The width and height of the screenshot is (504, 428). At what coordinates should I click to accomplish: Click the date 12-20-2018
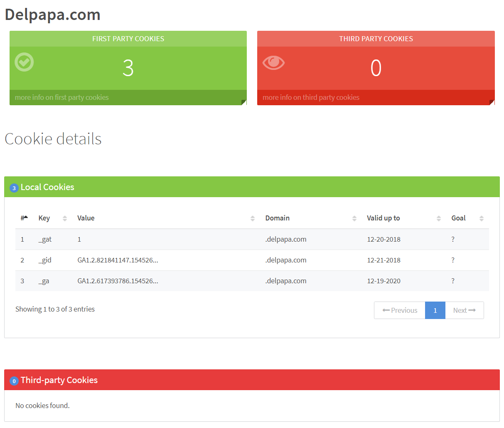click(x=384, y=239)
